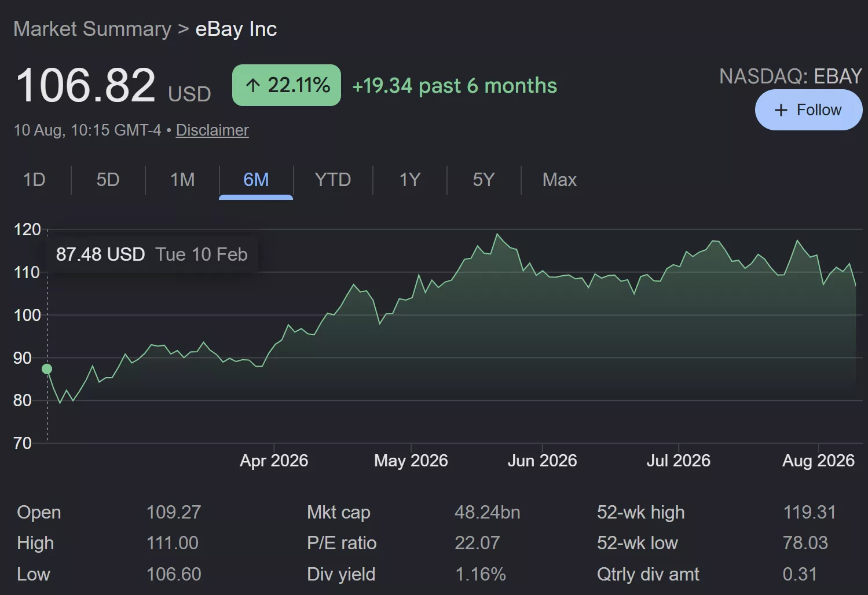Switch to the YTD chart view
Image resolution: width=868 pixels, height=595 pixels.
(333, 180)
